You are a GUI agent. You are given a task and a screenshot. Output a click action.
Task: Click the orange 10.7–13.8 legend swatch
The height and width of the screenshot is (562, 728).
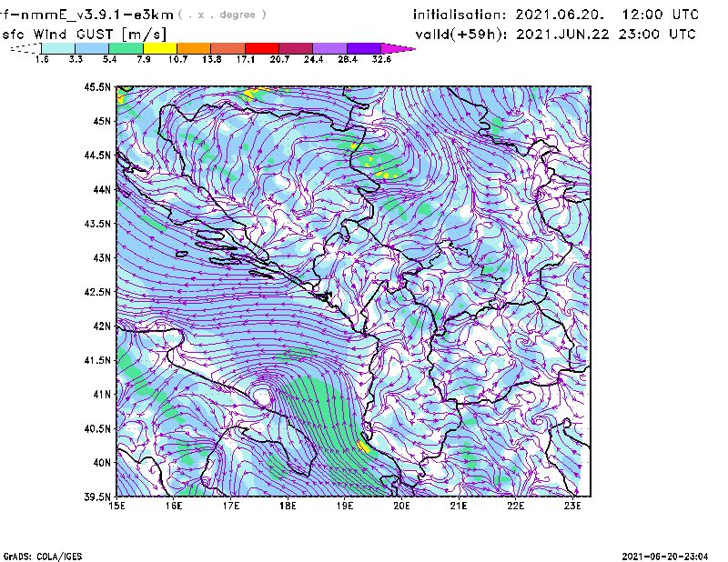click(x=194, y=48)
